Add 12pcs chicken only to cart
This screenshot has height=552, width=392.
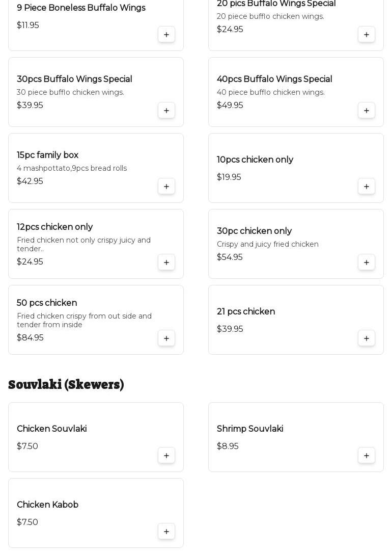166,262
